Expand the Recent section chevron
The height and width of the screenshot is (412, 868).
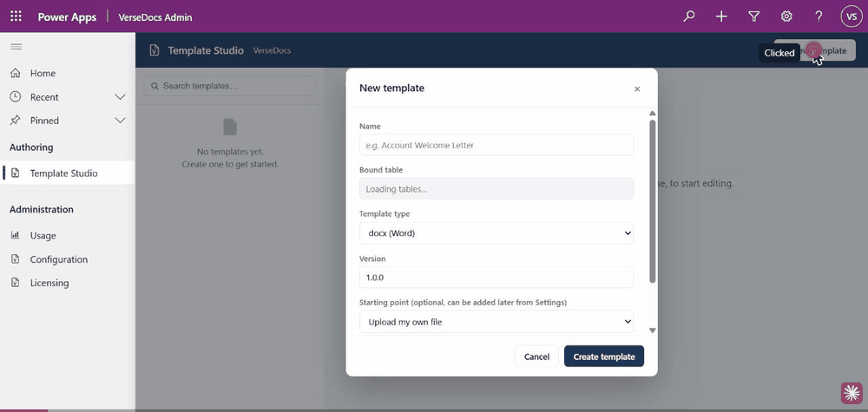tap(120, 97)
